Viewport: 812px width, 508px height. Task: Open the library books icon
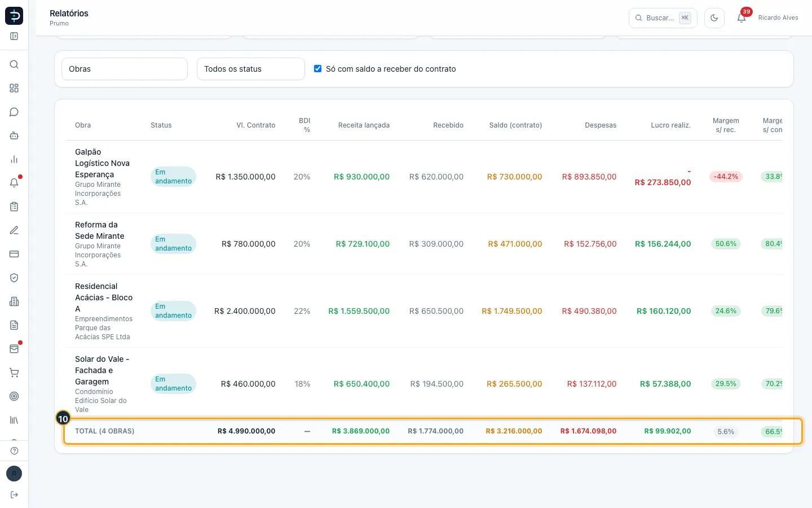14,420
